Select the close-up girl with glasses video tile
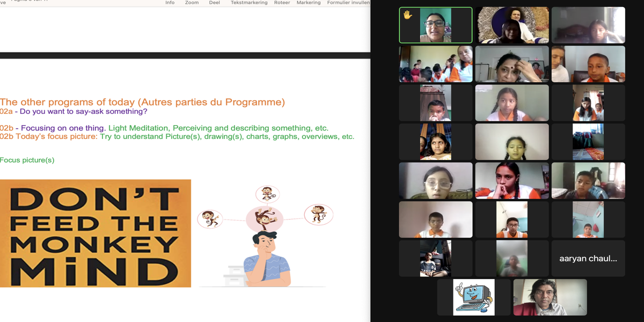Viewport: 644px width, 322px height. [x=436, y=180]
